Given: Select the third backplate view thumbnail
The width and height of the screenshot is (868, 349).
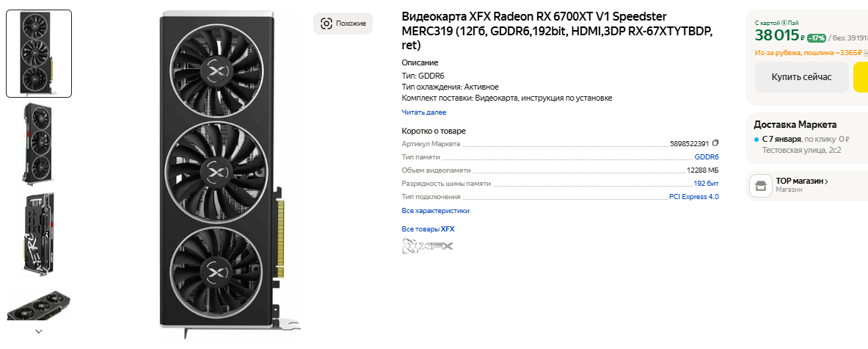Looking at the screenshot, I should [x=39, y=234].
